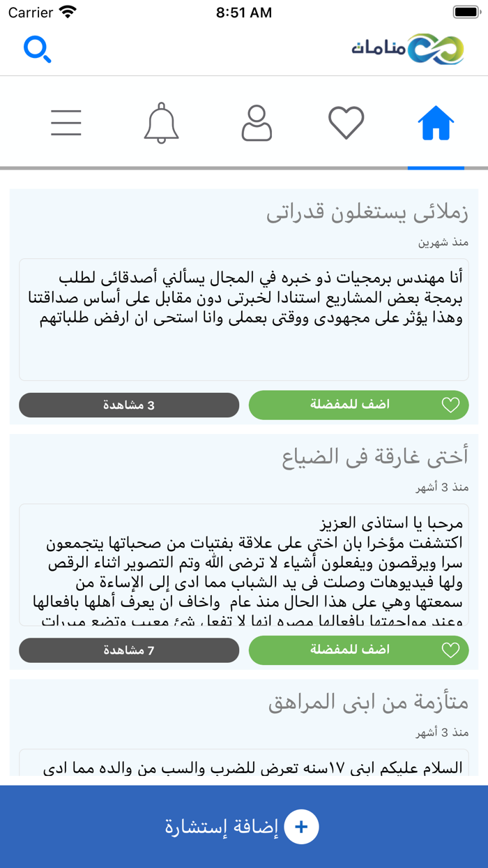Click the 3 مشاهدة views counter
This screenshot has height=868, width=488.
[x=129, y=405]
